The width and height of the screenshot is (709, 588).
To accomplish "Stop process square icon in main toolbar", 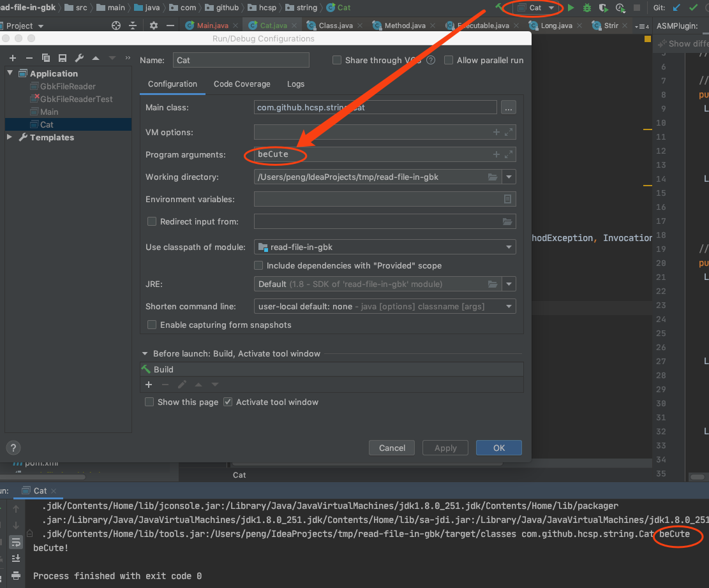I will coord(637,8).
